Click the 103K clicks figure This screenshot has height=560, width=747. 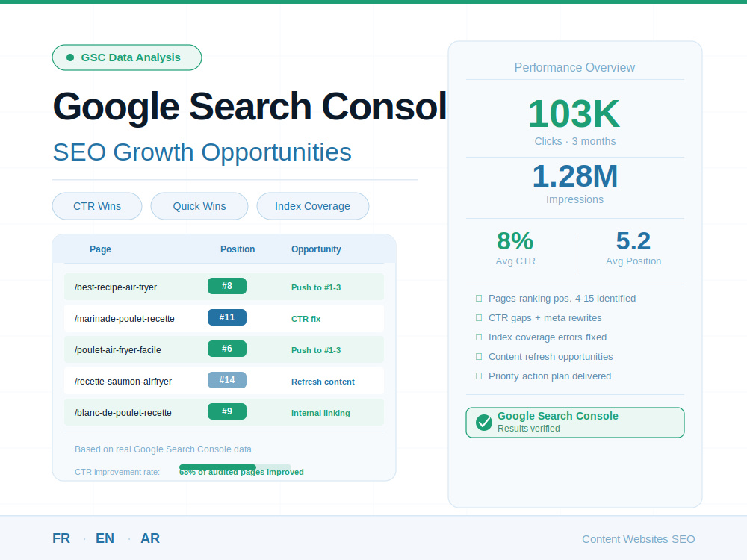tap(574, 113)
